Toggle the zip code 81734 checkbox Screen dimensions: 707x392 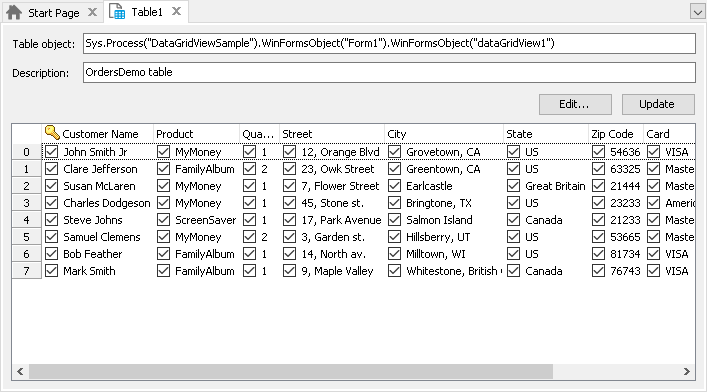598,254
